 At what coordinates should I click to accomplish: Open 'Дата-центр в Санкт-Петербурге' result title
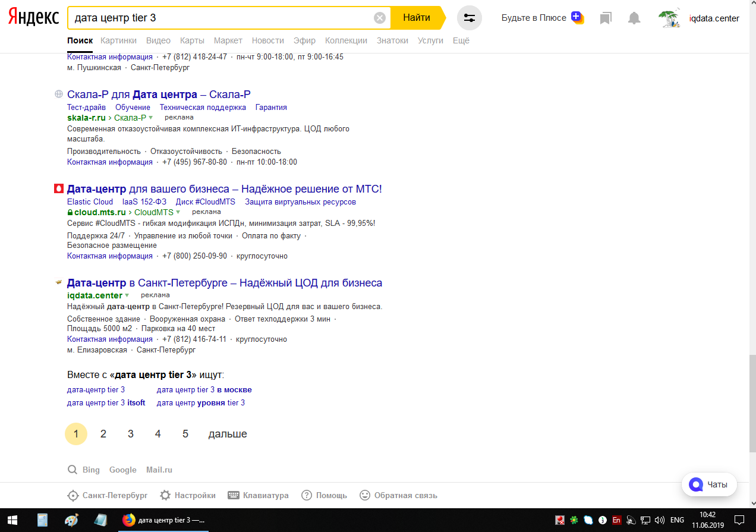click(x=225, y=283)
